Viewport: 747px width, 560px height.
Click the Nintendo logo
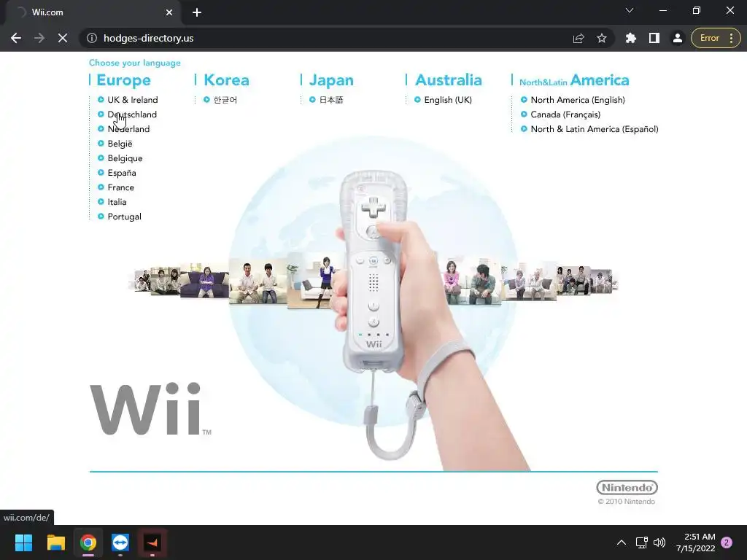[627, 488]
